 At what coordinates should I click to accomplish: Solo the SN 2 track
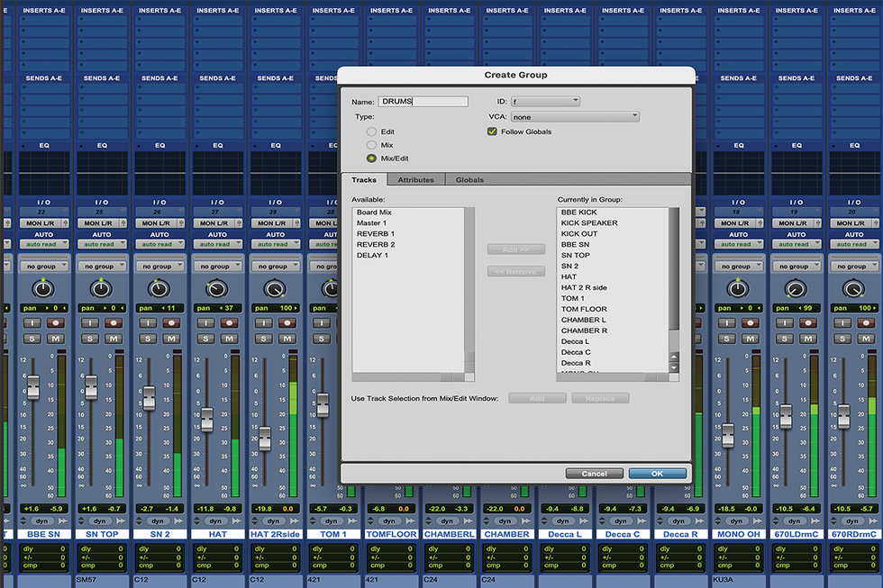[148, 339]
